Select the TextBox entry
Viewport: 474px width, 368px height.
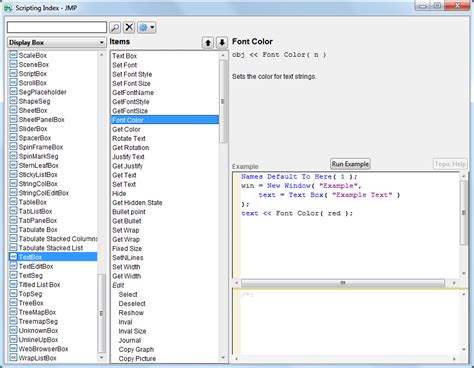pos(53,257)
